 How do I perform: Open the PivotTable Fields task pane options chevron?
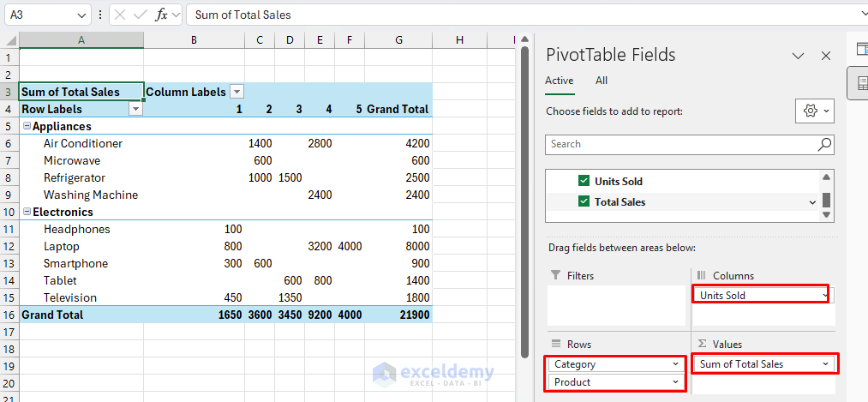coord(798,56)
